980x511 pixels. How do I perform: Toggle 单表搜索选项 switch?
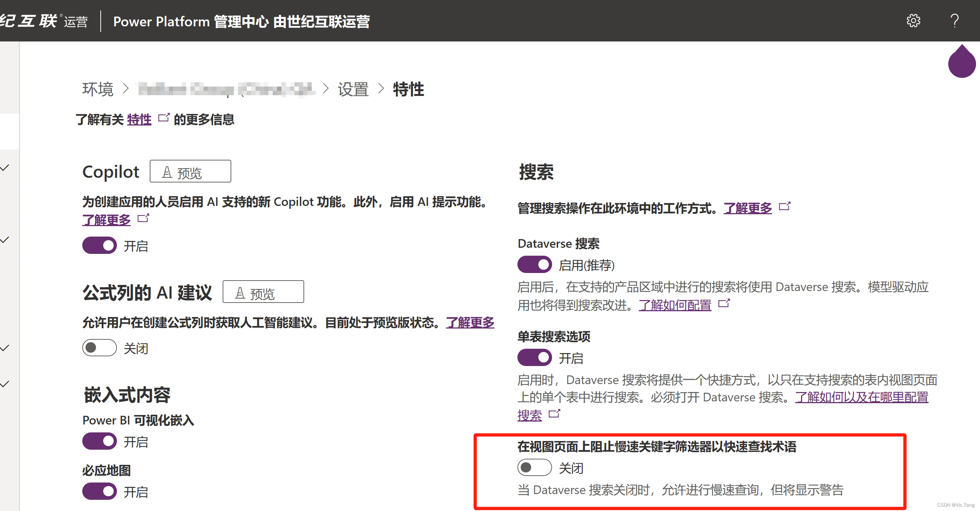pyautogui.click(x=534, y=357)
